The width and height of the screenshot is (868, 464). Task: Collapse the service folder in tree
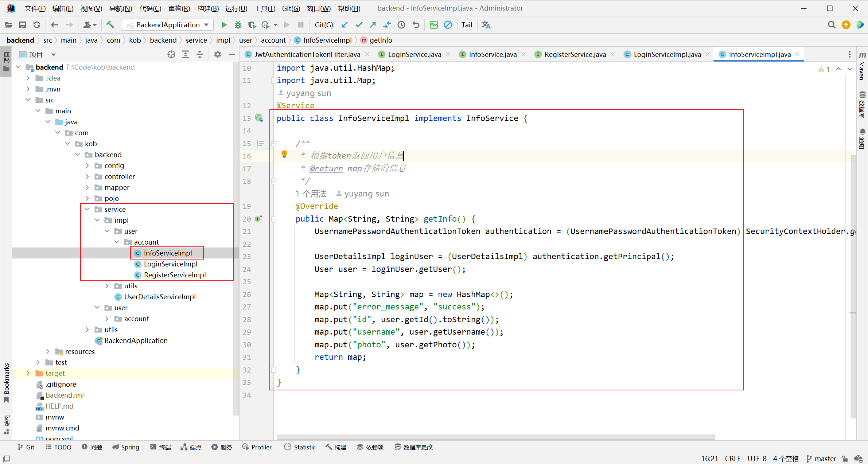(x=87, y=209)
